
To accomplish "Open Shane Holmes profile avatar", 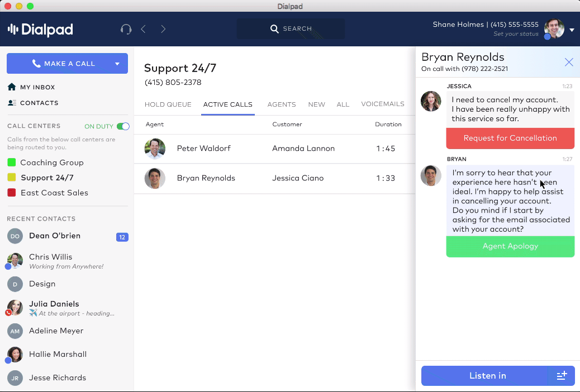I will tap(554, 29).
